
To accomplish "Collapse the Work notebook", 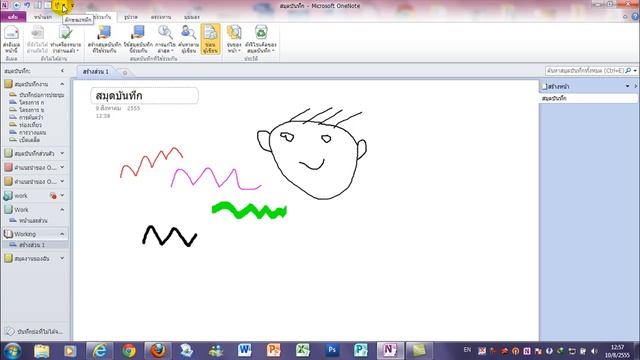I will (x=62, y=209).
